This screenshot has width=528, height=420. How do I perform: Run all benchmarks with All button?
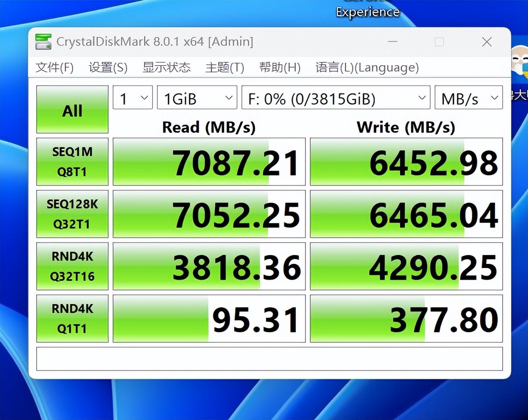pos(72,109)
